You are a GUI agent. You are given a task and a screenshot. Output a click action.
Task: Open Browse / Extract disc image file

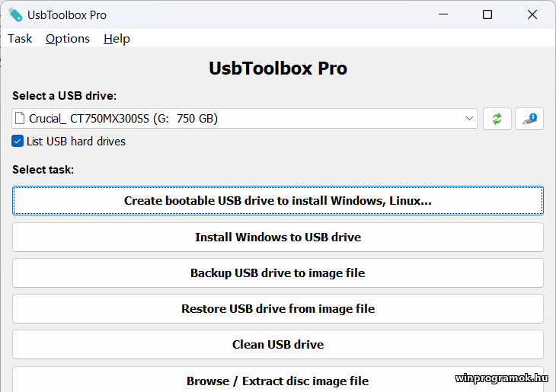278,380
